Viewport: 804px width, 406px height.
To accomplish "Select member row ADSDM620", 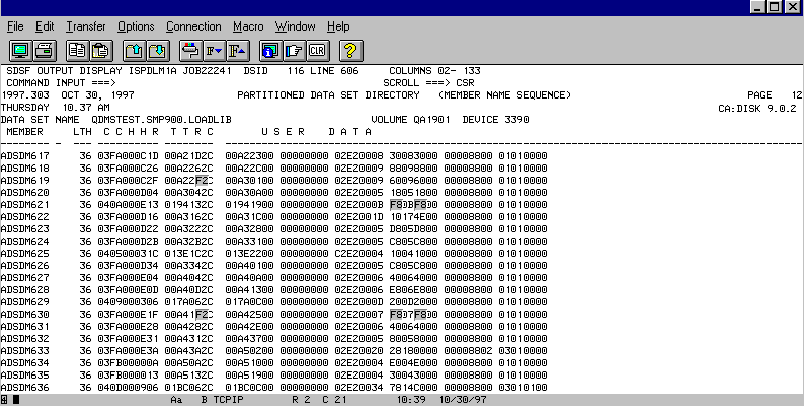I will coord(274,193).
